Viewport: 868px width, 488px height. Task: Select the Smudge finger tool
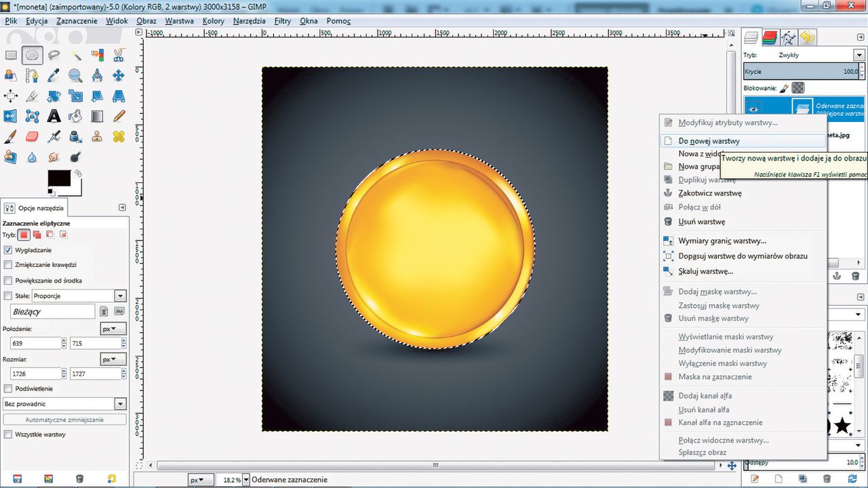[x=54, y=157]
